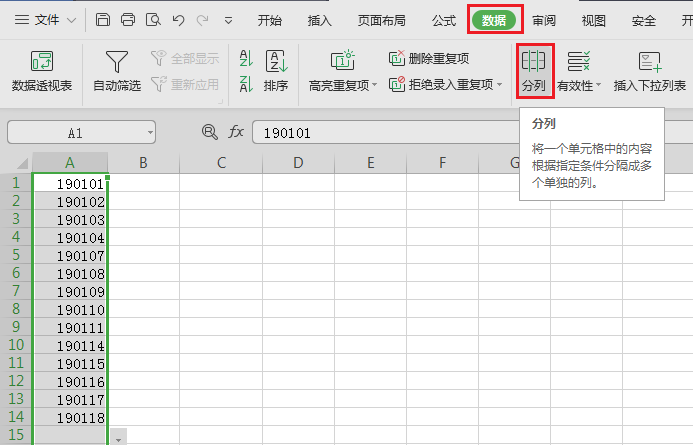Click cell containing 190107
693x445 pixels.
pos(70,255)
